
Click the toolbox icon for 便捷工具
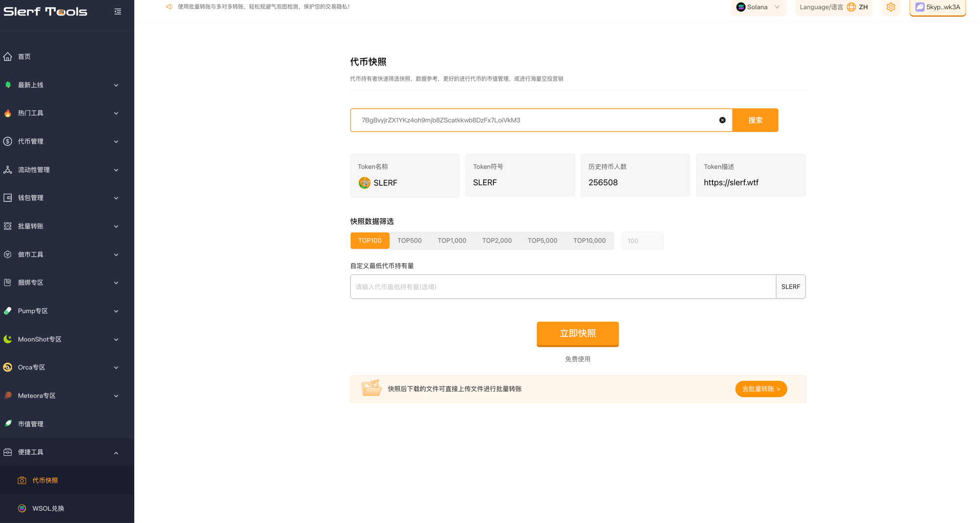(8, 452)
